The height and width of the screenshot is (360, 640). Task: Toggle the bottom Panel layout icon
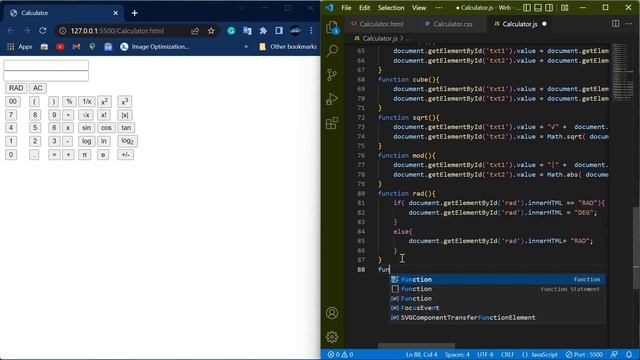(x=538, y=8)
